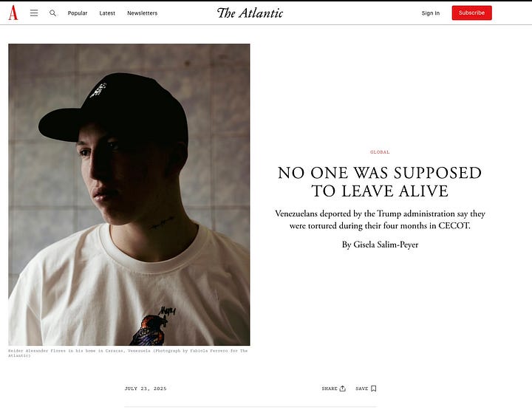This screenshot has width=532, height=410.
Task: Click the red Subscribe button
Action: click(x=471, y=13)
